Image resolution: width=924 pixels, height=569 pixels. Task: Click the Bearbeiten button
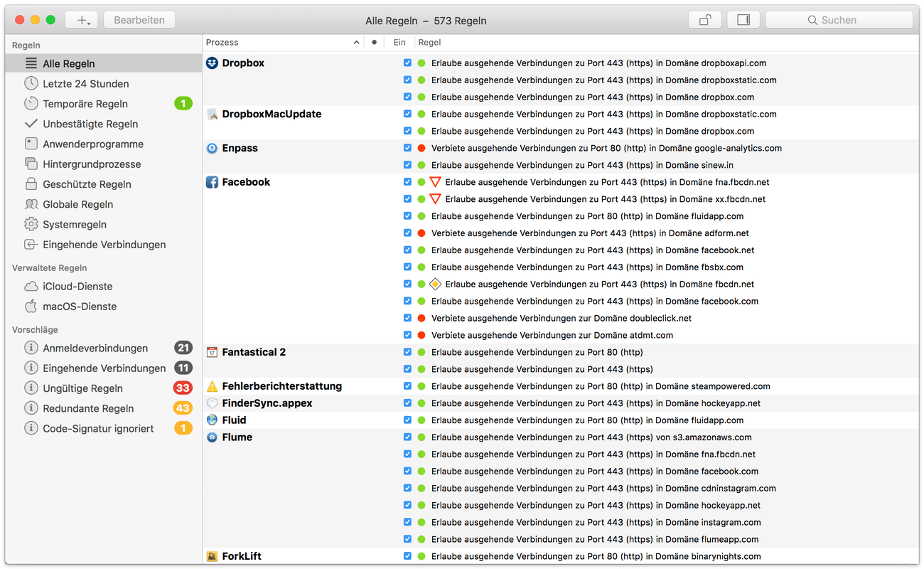[139, 20]
